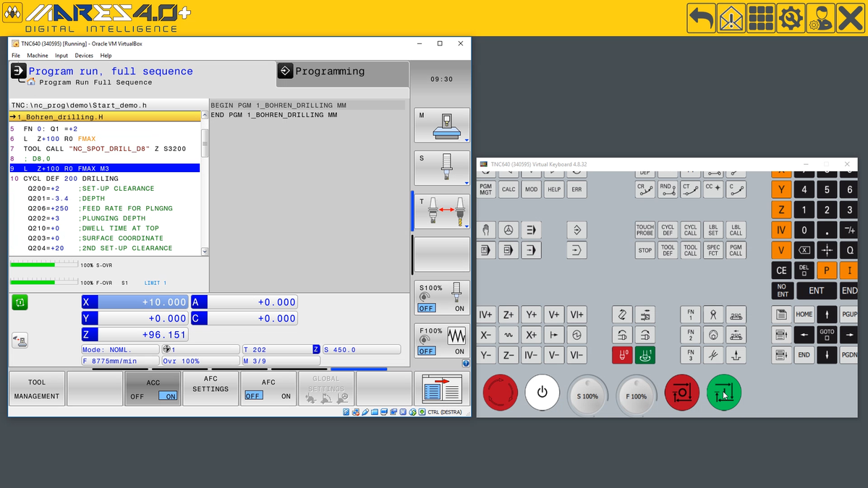Screen dimensions: 868x488
Task: Click the ENT key
Action: click(x=816, y=291)
